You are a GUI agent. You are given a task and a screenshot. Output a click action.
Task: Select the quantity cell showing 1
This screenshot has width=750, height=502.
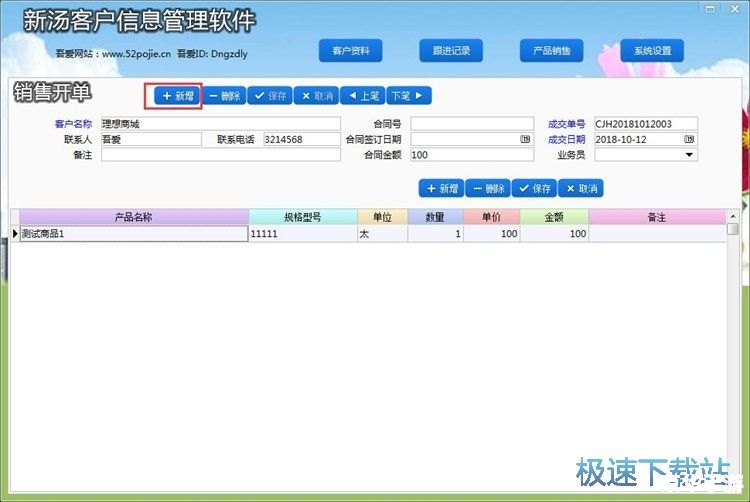pyautogui.click(x=435, y=233)
